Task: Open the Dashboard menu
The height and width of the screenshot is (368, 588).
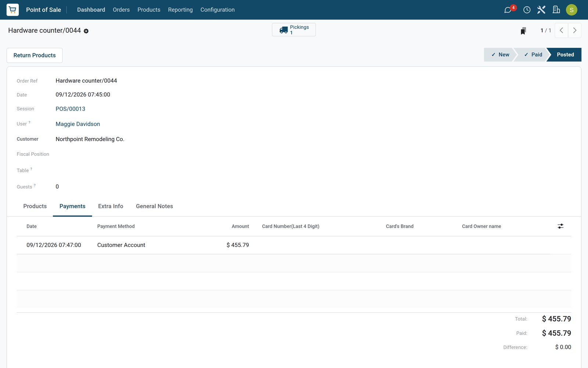Action: [91, 10]
